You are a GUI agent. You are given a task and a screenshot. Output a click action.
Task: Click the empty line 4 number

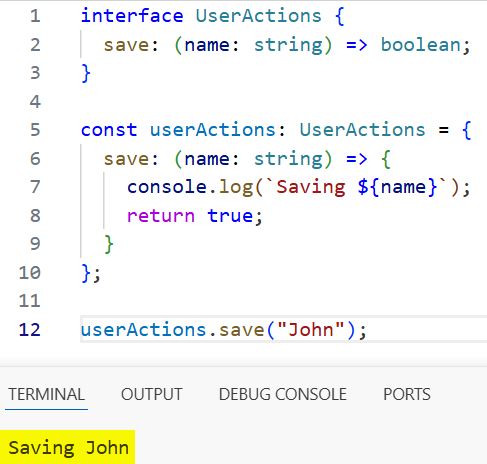(x=35, y=102)
